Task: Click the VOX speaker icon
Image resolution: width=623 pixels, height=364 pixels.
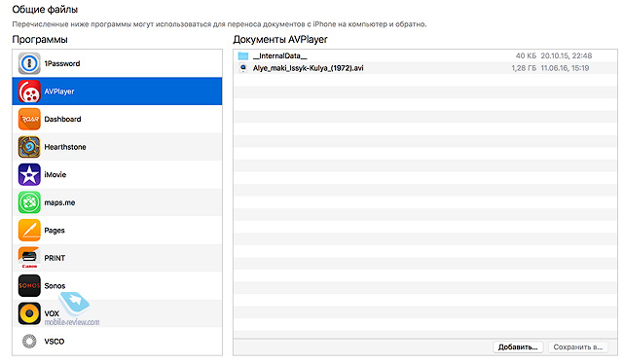Action: (29, 314)
